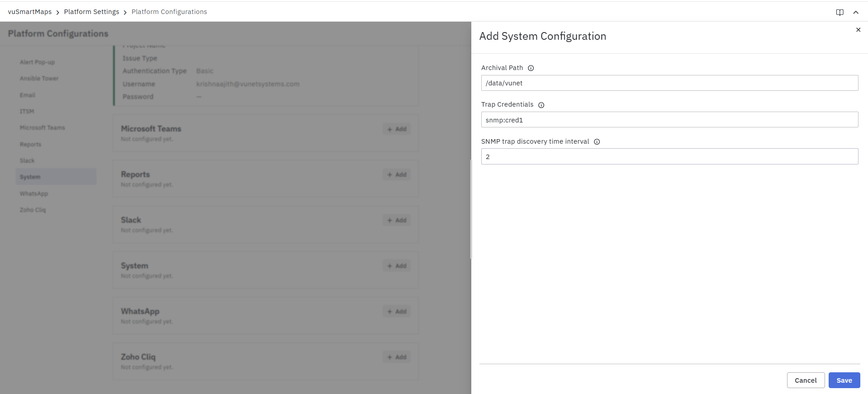Add a Microsoft Teams configuration
Viewport: 868px width, 394px height.
click(x=397, y=129)
